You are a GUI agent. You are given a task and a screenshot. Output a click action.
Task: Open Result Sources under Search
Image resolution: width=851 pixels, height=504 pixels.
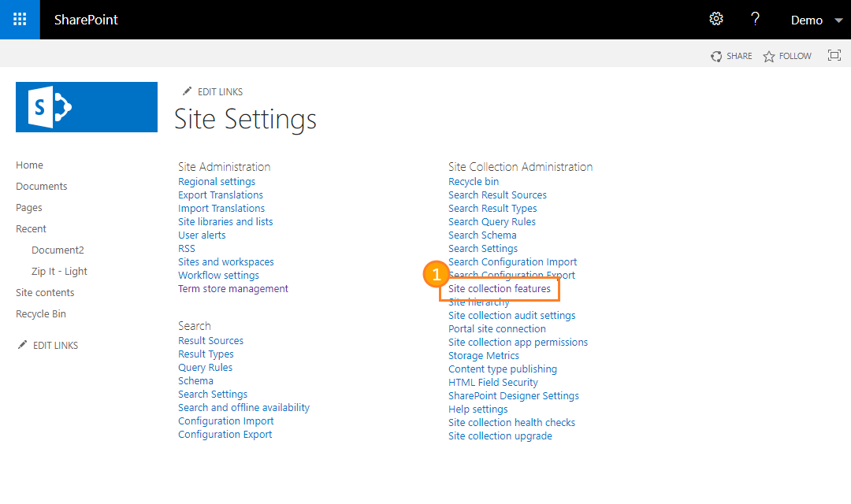click(x=210, y=341)
